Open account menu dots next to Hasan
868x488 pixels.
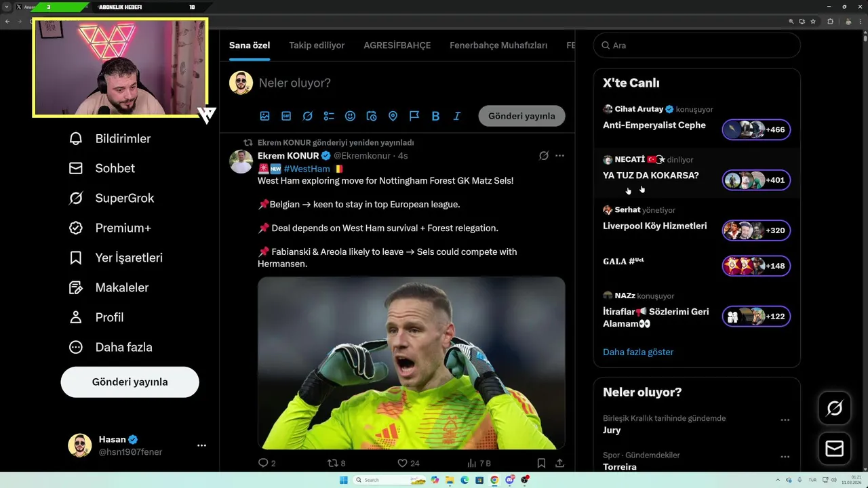(201, 445)
